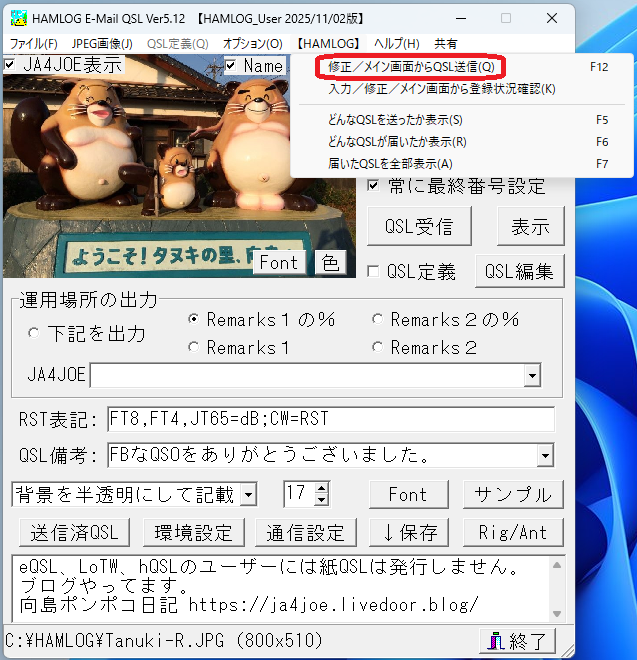The height and width of the screenshot is (660, 637).
Task: Choose 入力/修正/メイン画面から登録状況確認(K)
Action: (462, 89)
